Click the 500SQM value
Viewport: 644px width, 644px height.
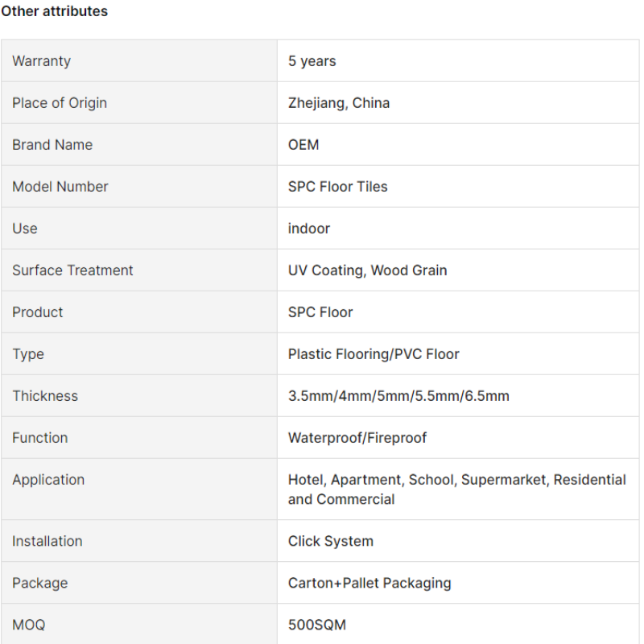317,625
